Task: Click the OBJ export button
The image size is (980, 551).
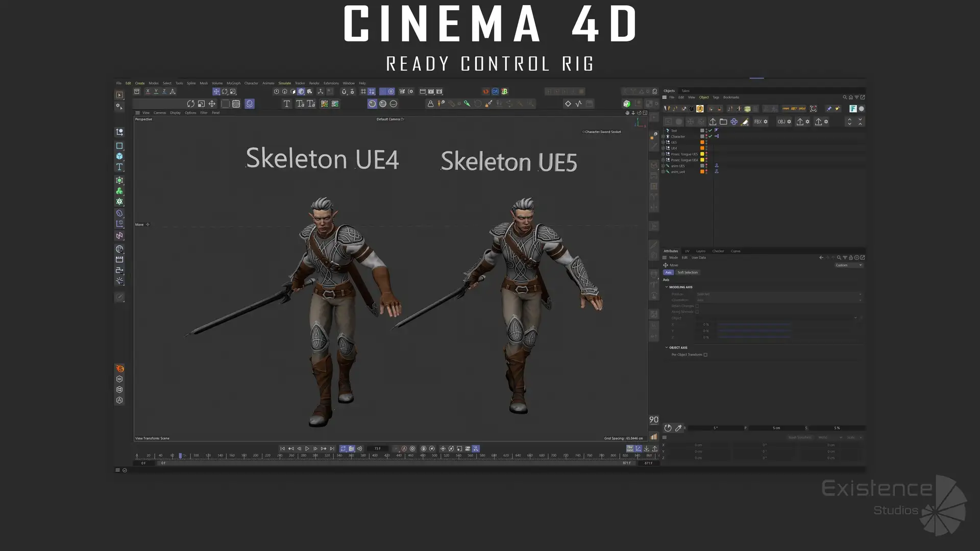Action: [x=781, y=122]
